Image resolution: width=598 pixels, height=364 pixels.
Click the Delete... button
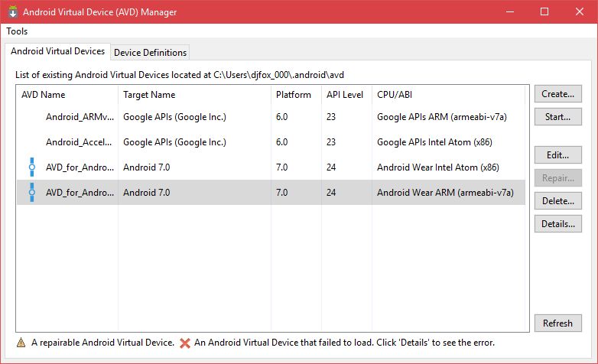[558, 200]
